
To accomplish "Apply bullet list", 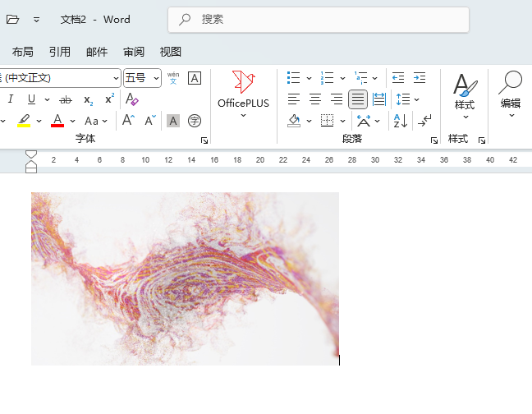I will (293, 78).
